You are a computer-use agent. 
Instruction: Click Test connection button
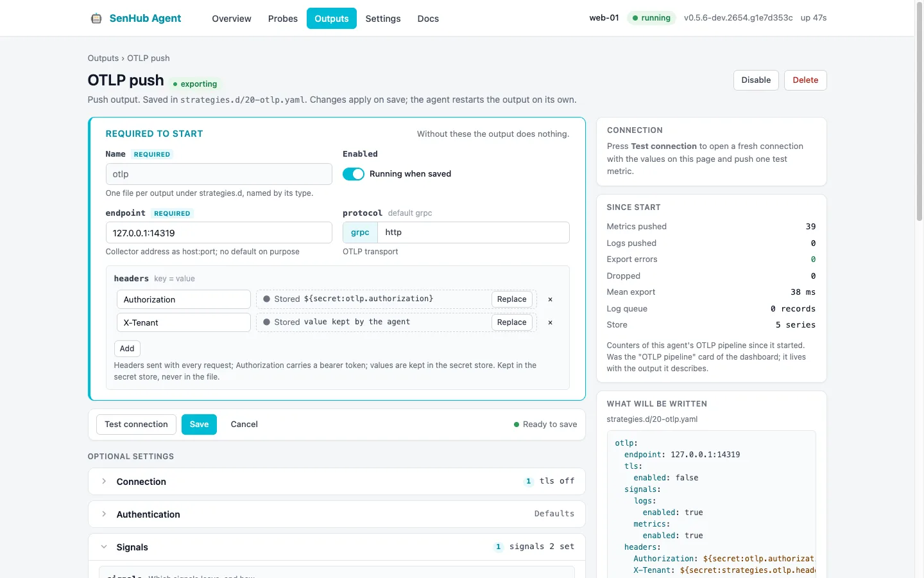(x=136, y=425)
